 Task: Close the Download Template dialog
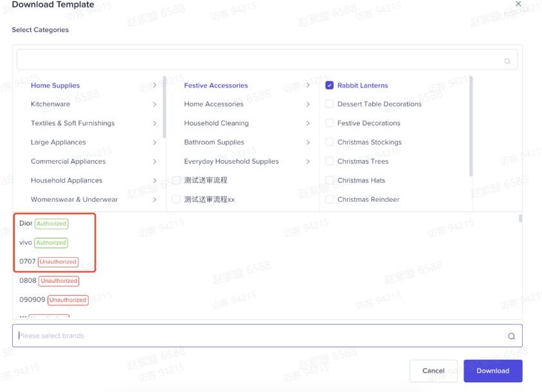coord(519,4)
